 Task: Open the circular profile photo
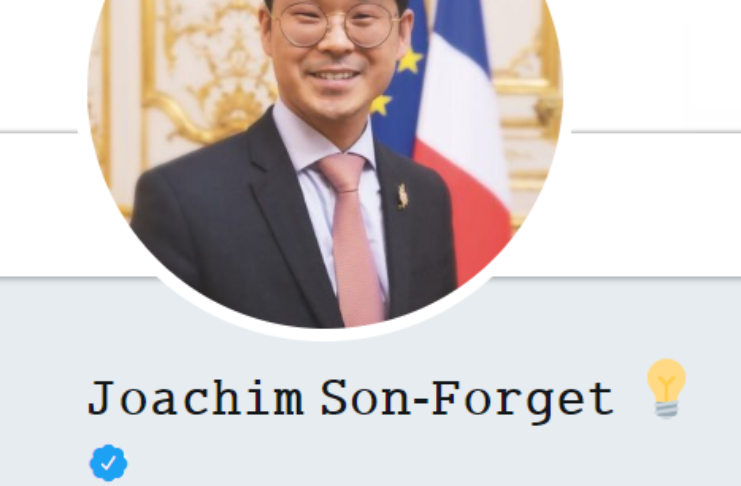coord(325,161)
